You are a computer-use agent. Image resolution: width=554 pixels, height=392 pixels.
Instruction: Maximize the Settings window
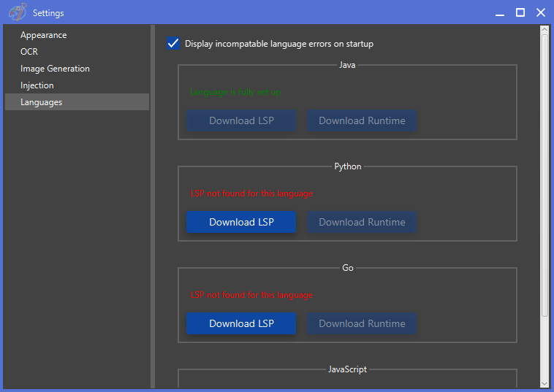click(520, 12)
